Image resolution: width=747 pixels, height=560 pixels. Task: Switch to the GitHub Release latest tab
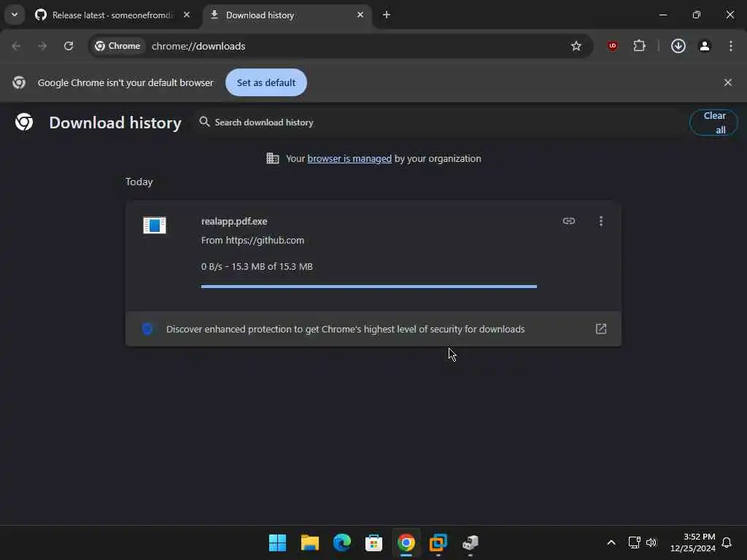[x=112, y=15]
